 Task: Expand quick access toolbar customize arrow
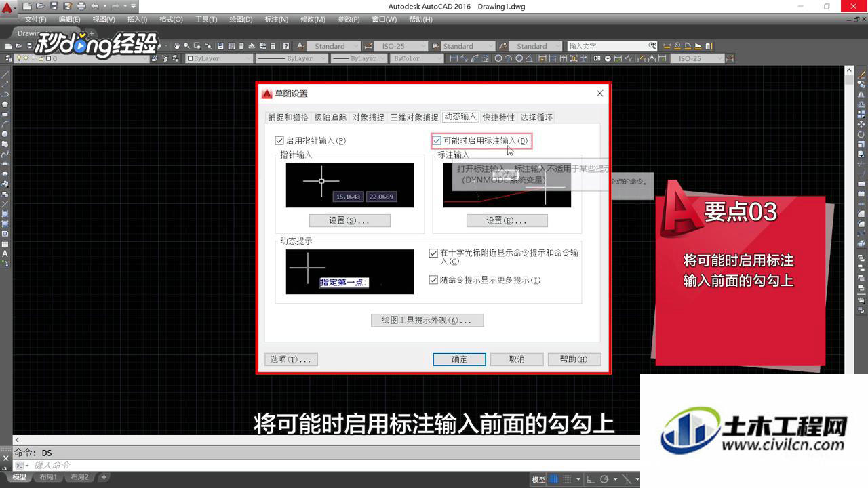coord(134,6)
